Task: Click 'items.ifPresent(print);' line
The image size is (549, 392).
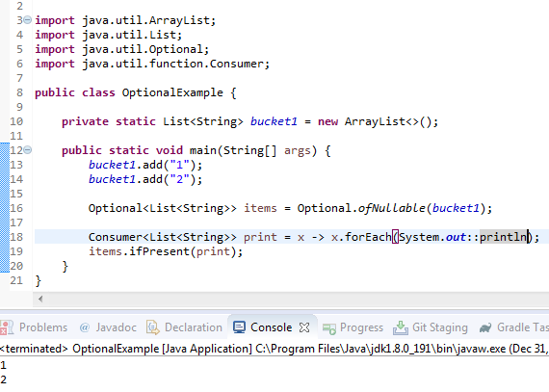Action: (x=166, y=251)
